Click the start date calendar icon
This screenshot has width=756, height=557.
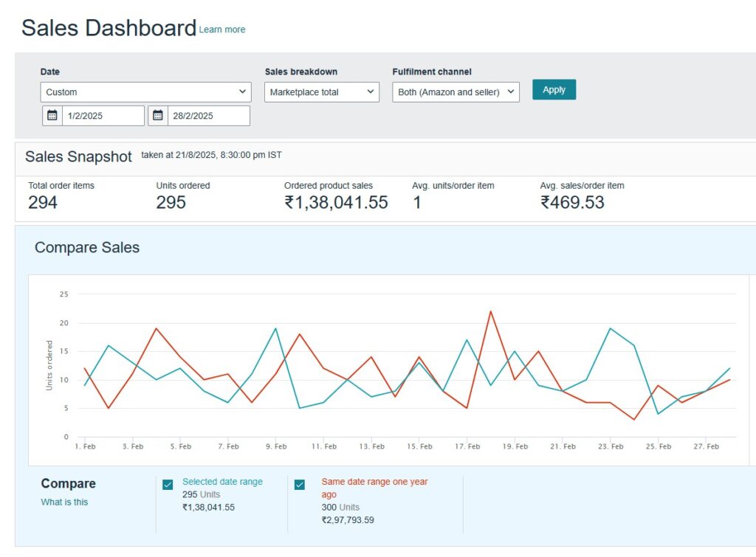[52, 116]
